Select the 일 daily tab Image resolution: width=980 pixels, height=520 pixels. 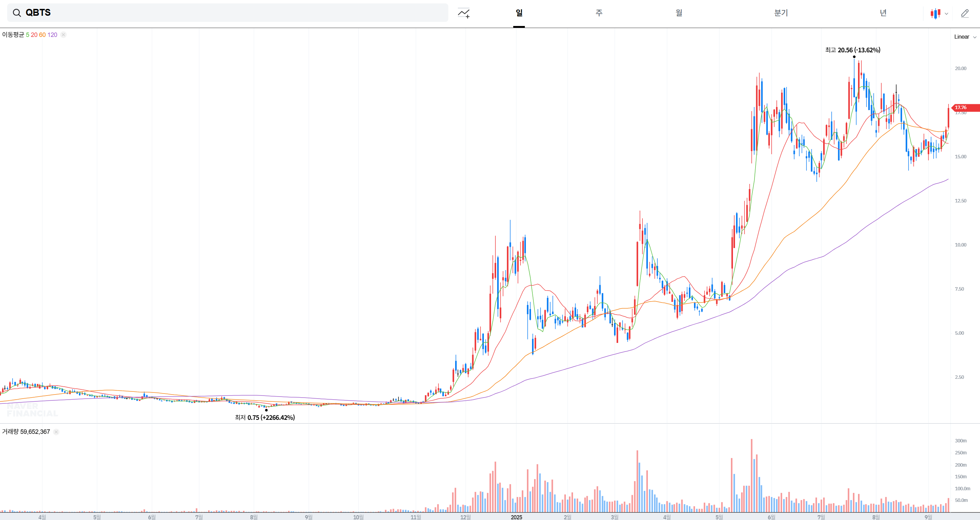(x=519, y=13)
